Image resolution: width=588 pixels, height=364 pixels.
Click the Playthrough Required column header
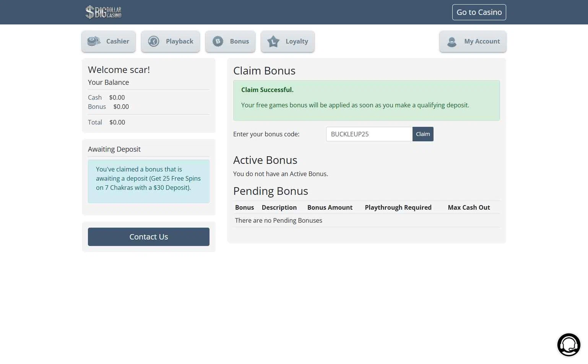[398, 207]
